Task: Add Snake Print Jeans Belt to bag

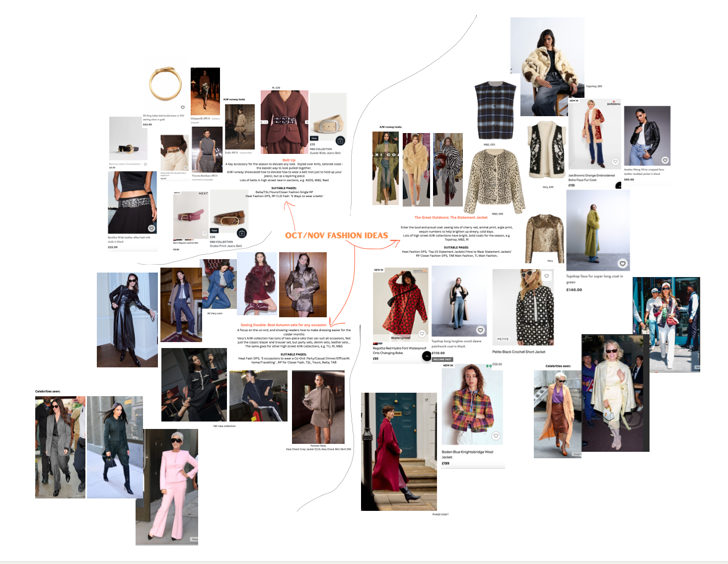Action: click(x=242, y=233)
